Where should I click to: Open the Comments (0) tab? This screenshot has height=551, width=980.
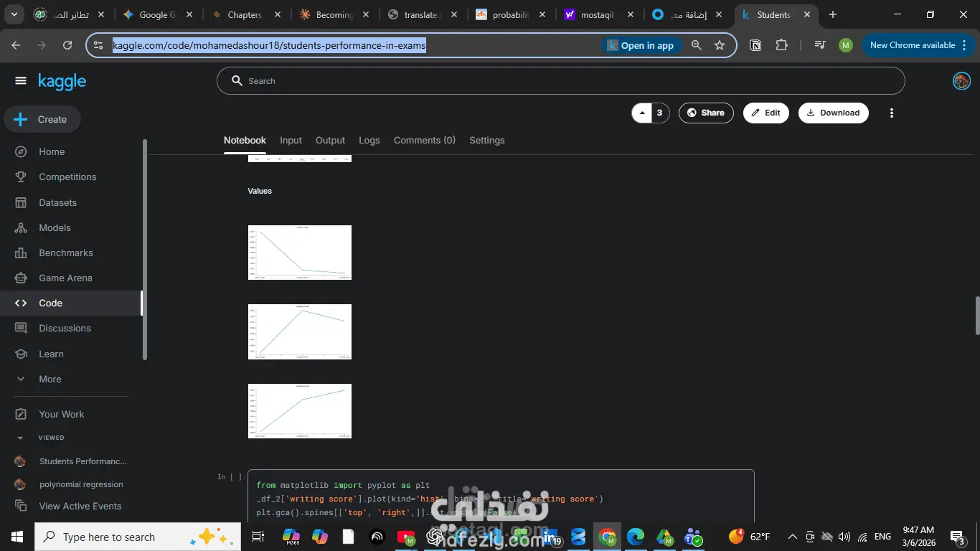pos(425,140)
